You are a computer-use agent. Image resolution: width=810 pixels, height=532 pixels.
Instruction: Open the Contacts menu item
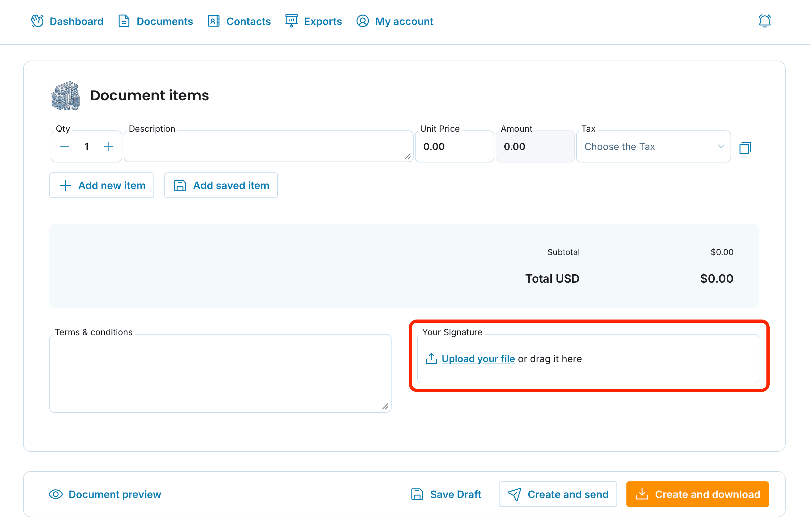239,21
